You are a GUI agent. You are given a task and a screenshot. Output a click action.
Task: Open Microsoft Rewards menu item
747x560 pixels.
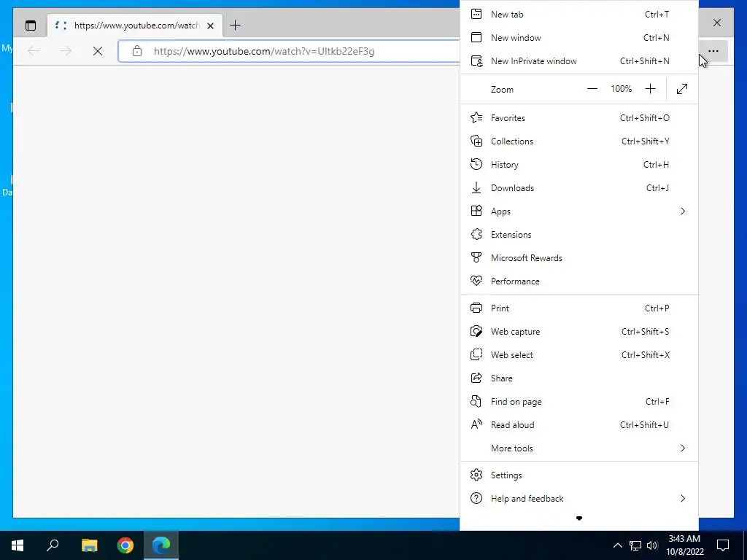tap(578, 258)
